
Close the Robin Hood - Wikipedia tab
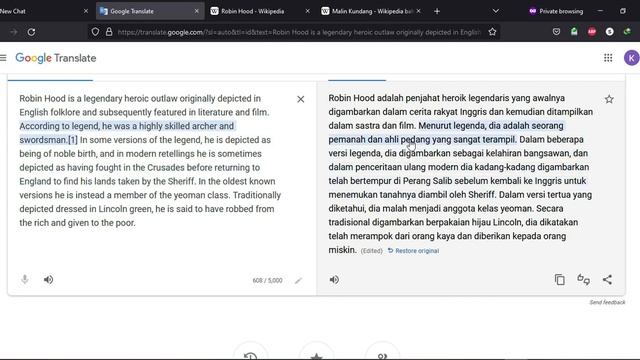pos(307,11)
